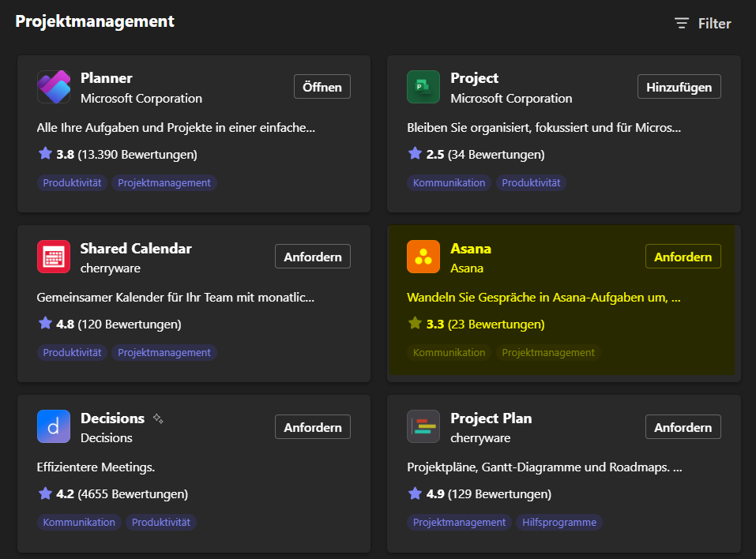
Task: Click the green Project app icon
Action: click(423, 87)
